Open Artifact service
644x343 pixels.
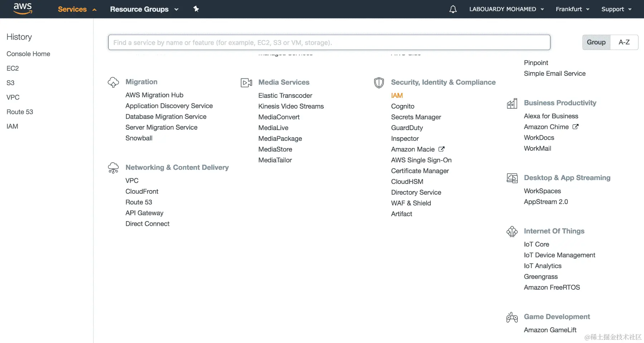click(401, 214)
